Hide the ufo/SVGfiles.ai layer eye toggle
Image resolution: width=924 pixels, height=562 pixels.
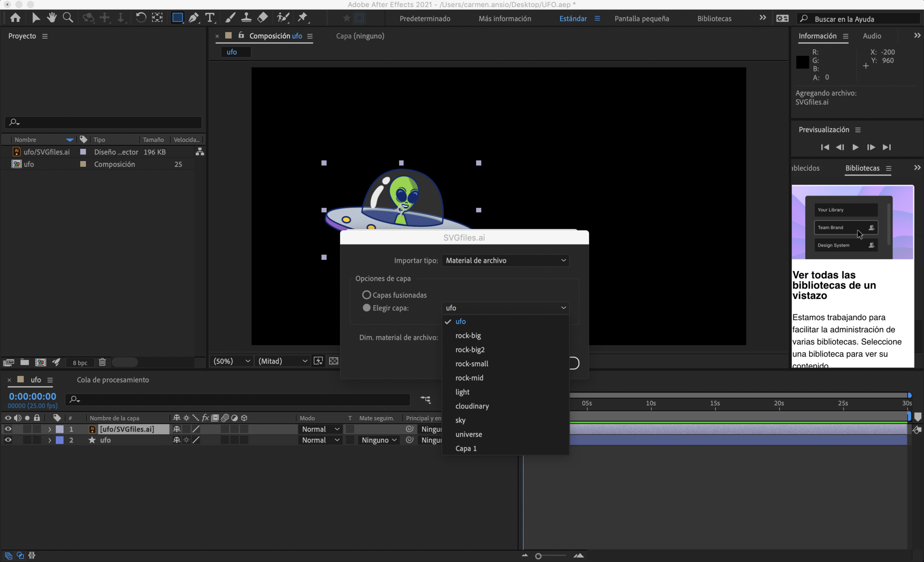pos(8,429)
